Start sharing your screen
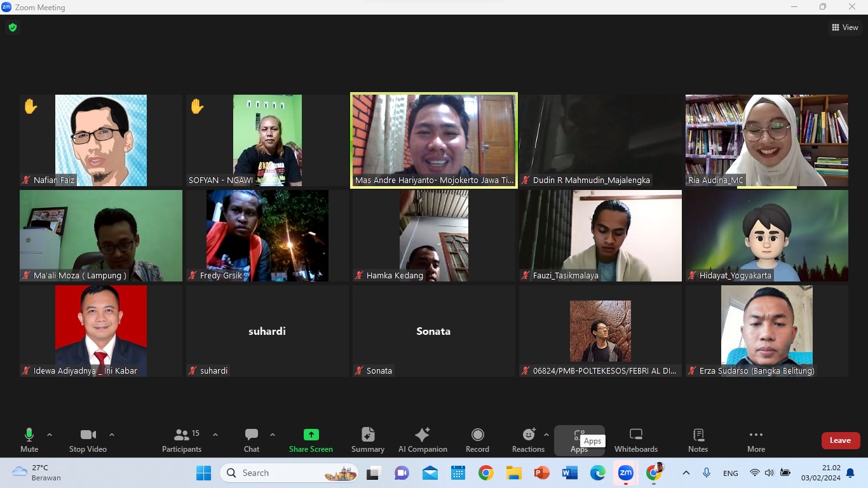Viewport: 868px width, 488px height. [311, 440]
